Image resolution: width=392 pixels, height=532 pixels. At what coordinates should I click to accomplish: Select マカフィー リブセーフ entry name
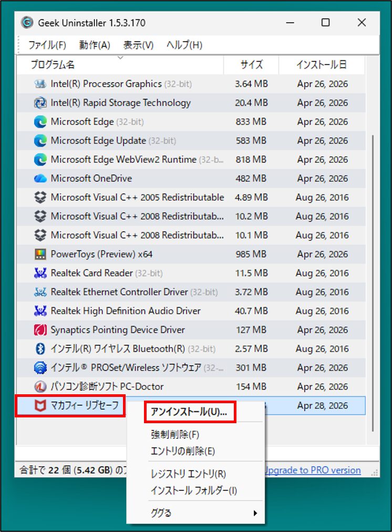[x=85, y=405]
